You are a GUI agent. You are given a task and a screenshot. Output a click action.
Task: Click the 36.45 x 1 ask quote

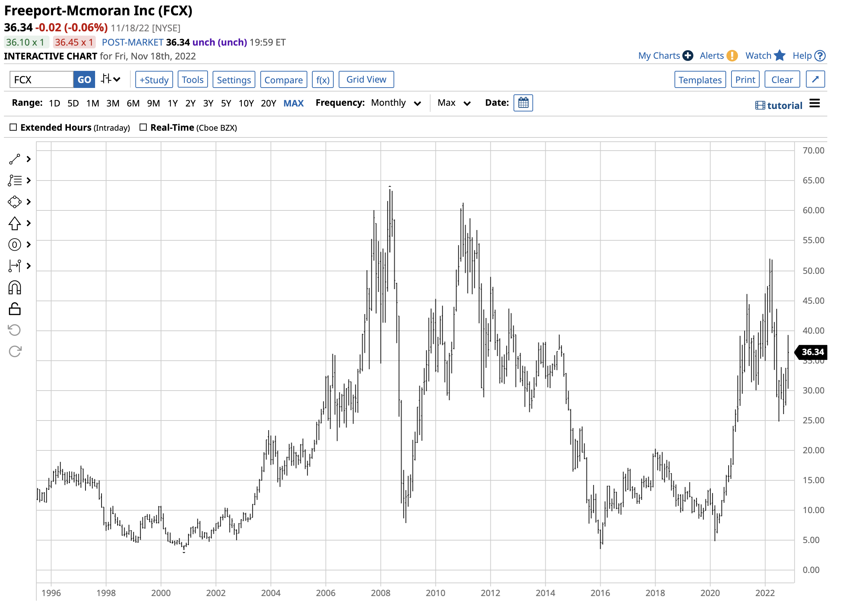click(x=74, y=42)
